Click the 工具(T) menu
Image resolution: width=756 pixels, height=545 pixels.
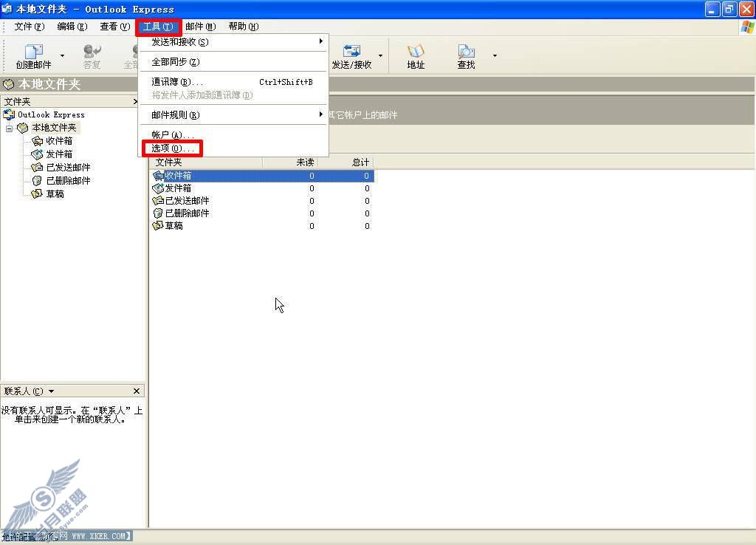tap(158, 27)
